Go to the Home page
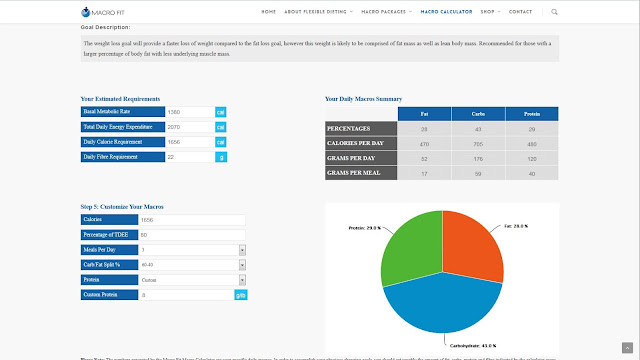 269,12
